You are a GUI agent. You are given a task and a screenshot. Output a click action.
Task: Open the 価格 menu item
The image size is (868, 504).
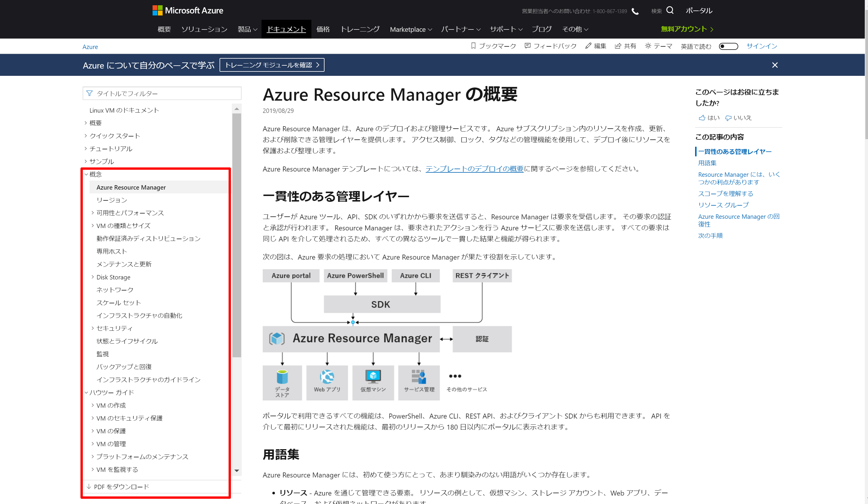[x=323, y=29]
